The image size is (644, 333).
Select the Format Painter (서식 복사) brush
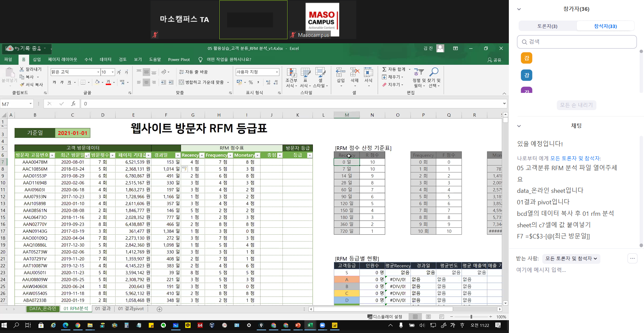(22, 84)
